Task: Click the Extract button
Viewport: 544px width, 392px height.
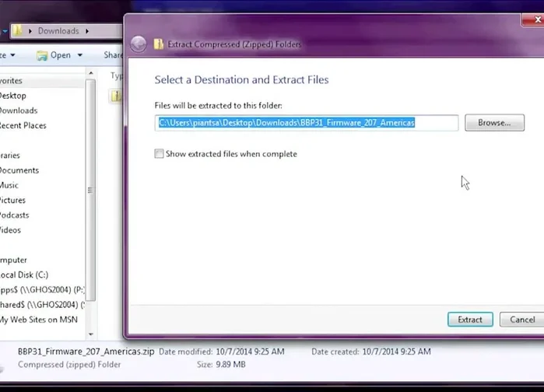Action: pos(470,319)
